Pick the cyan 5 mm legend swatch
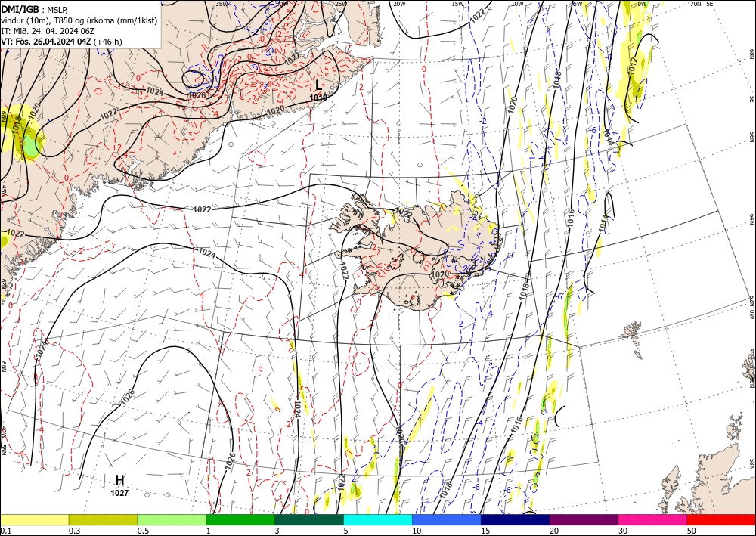The height and width of the screenshot is (536, 756). [378, 519]
